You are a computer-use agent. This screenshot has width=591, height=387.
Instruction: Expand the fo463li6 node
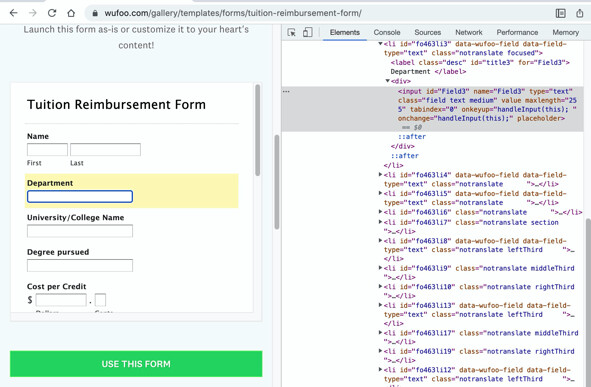coord(380,212)
